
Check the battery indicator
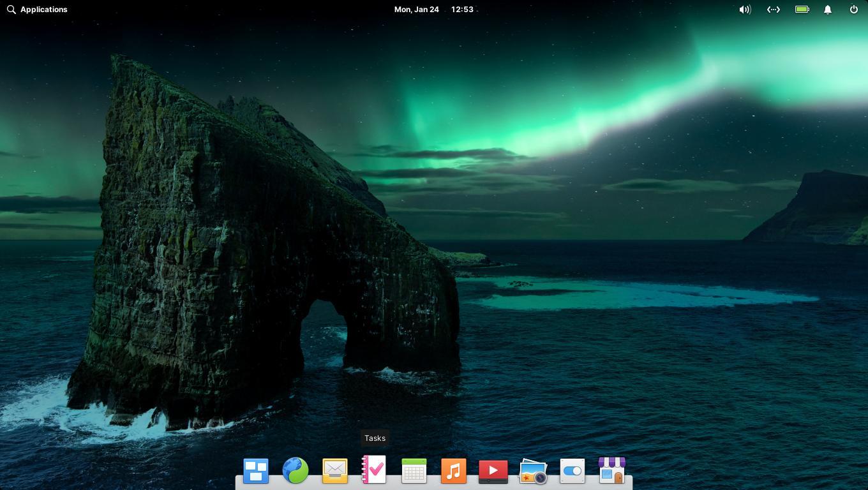coord(802,10)
